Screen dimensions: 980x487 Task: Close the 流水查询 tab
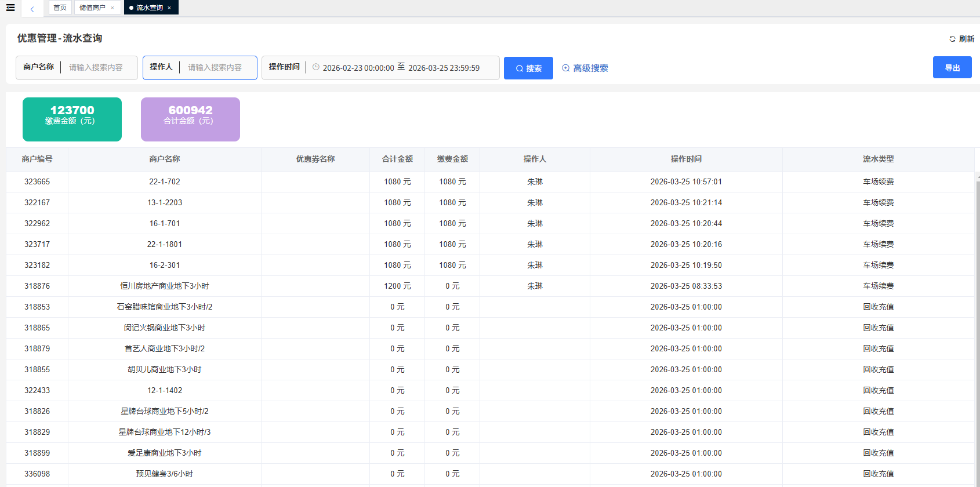[x=169, y=8]
